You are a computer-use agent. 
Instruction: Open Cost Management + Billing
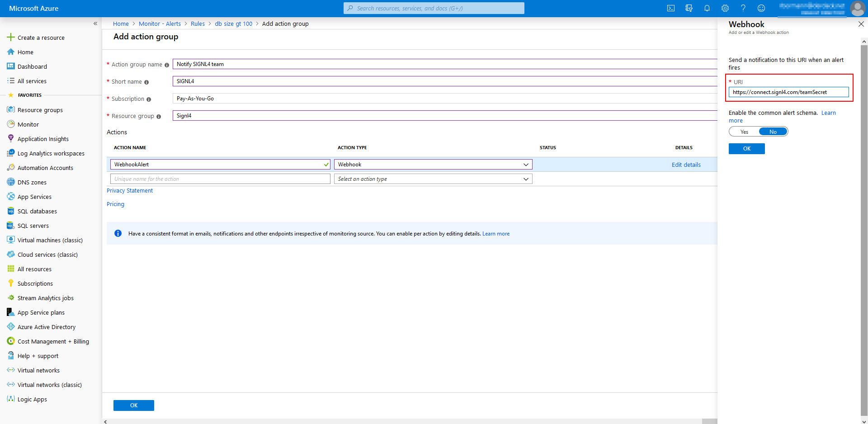tap(53, 341)
